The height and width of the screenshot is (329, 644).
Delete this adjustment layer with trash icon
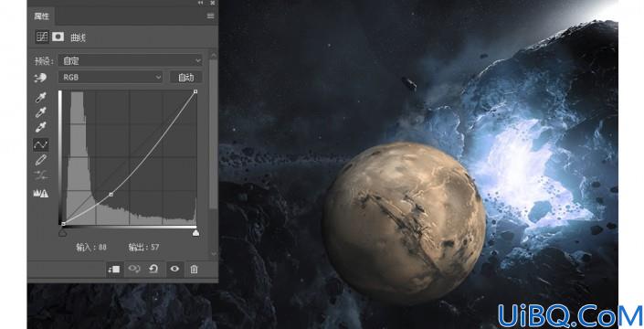click(194, 269)
